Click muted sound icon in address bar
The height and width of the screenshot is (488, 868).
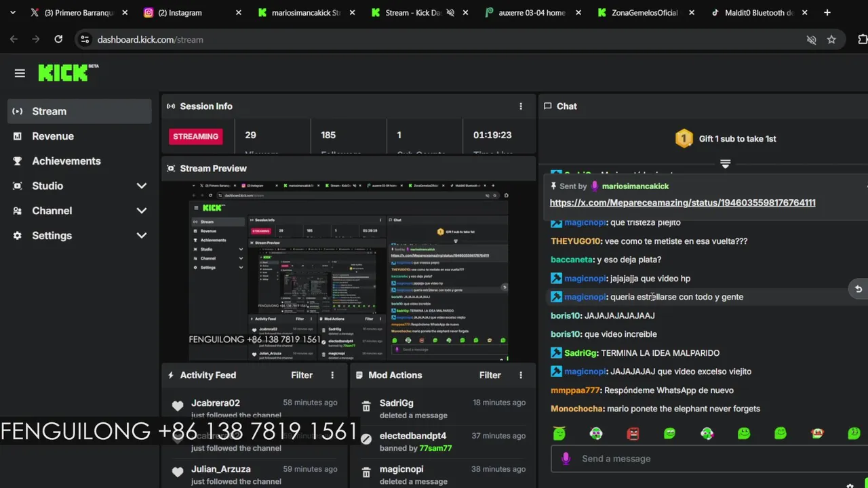point(811,40)
